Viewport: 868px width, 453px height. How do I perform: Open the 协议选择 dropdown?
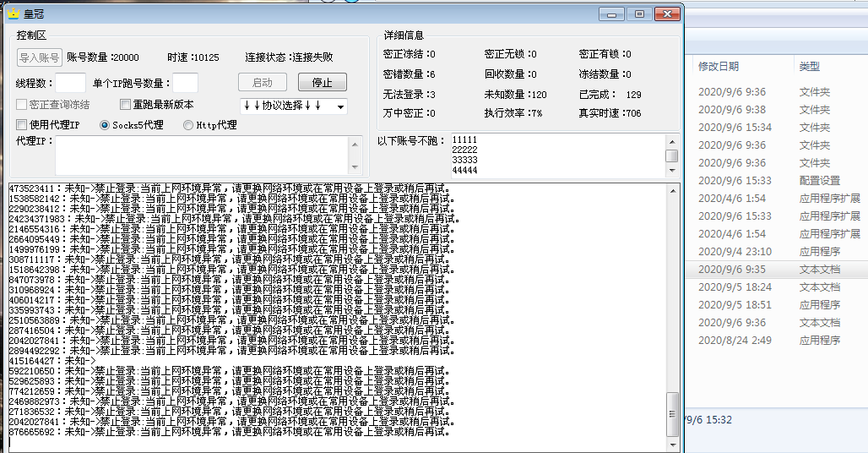(x=292, y=106)
